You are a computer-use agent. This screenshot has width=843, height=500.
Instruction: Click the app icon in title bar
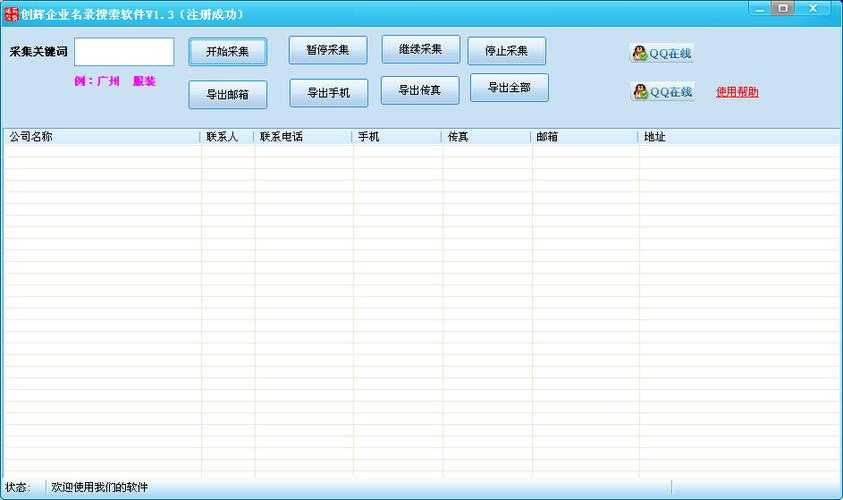click(11, 15)
